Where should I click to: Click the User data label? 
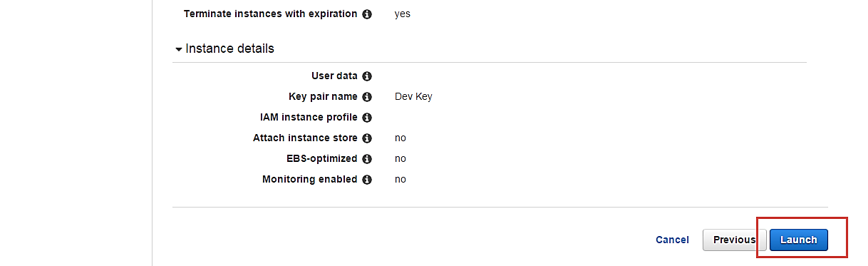point(334,76)
